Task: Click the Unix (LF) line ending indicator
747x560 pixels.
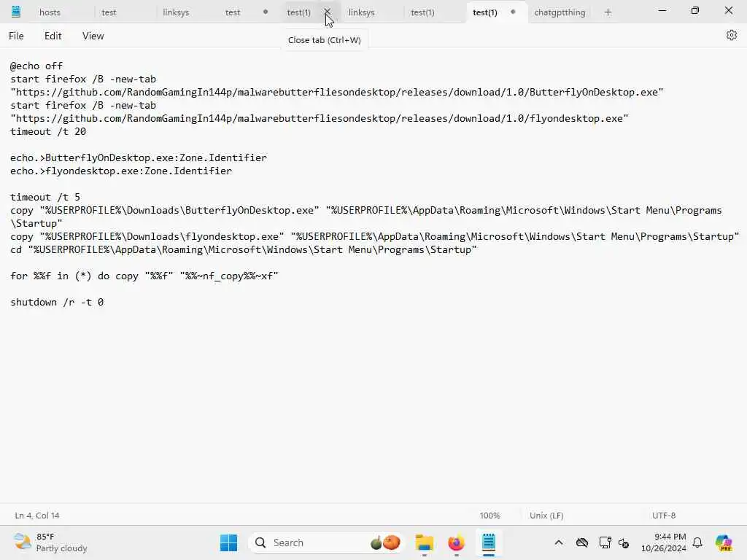Action: point(546,516)
